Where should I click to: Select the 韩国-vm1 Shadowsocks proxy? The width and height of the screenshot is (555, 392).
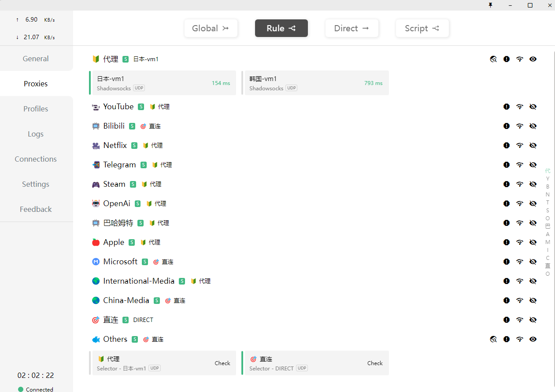click(x=315, y=83)
